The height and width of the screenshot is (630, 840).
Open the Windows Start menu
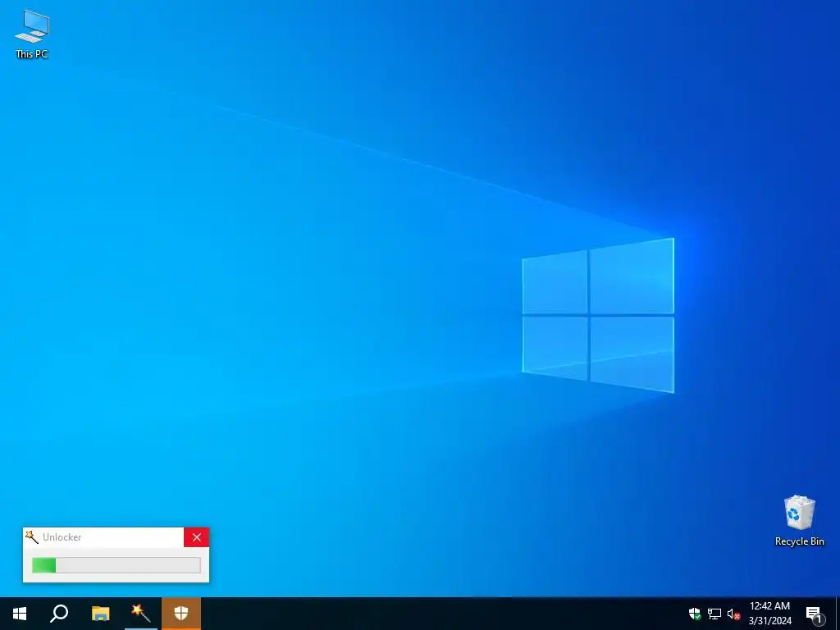[x=20, y=614]
